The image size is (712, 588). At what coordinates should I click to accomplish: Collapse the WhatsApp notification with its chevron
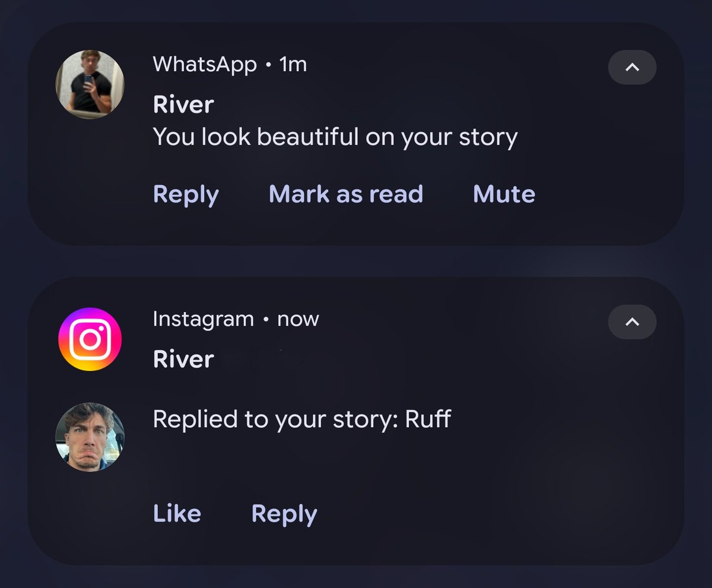pos(632,67)
